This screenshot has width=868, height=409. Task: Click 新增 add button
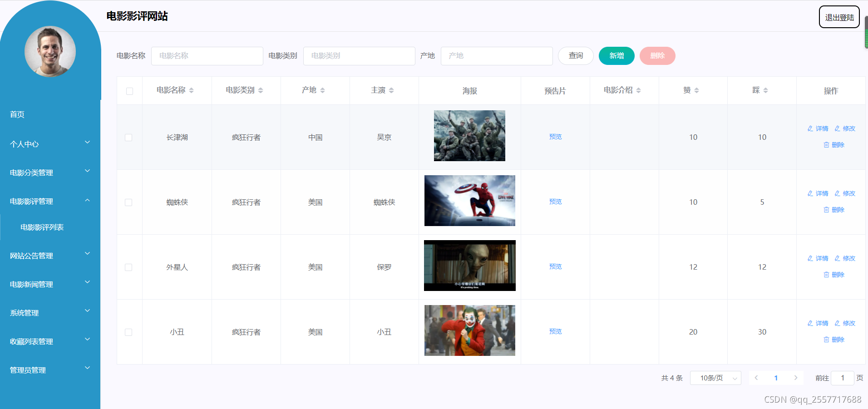point(616,56)
